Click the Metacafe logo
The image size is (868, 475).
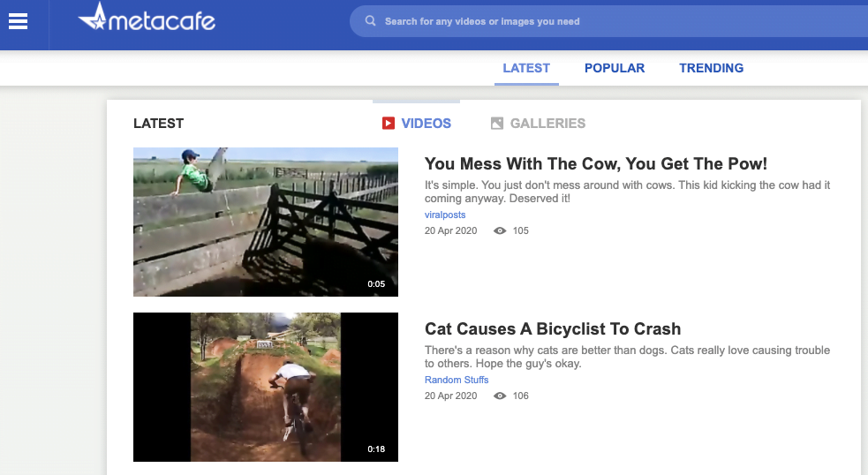pos(147,18)
